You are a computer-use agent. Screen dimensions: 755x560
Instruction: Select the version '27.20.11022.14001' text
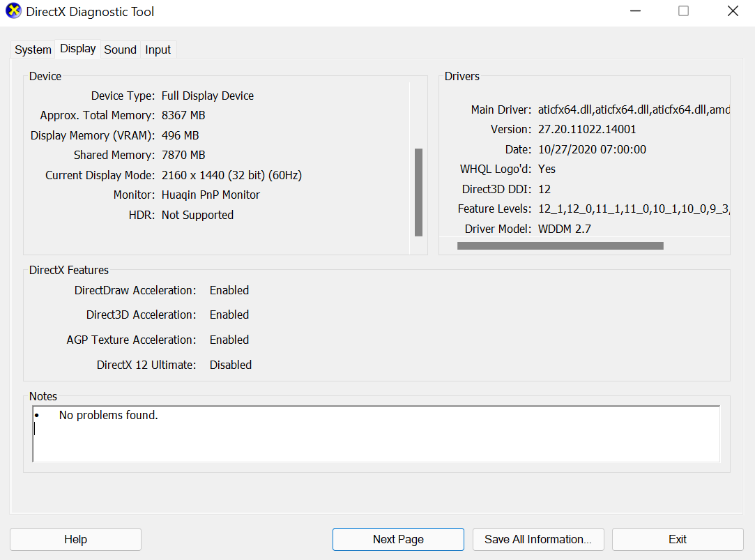(x=587, y=130)
